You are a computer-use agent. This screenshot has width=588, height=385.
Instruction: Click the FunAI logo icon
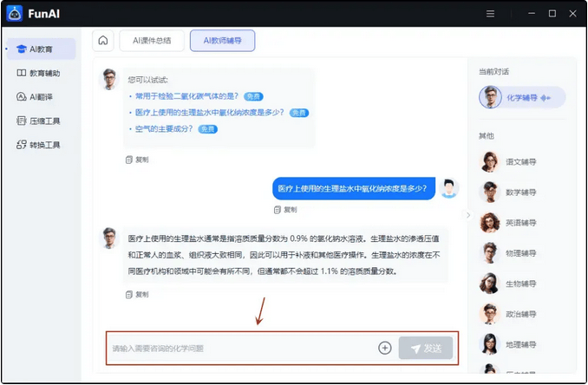[x=14, y=14]
